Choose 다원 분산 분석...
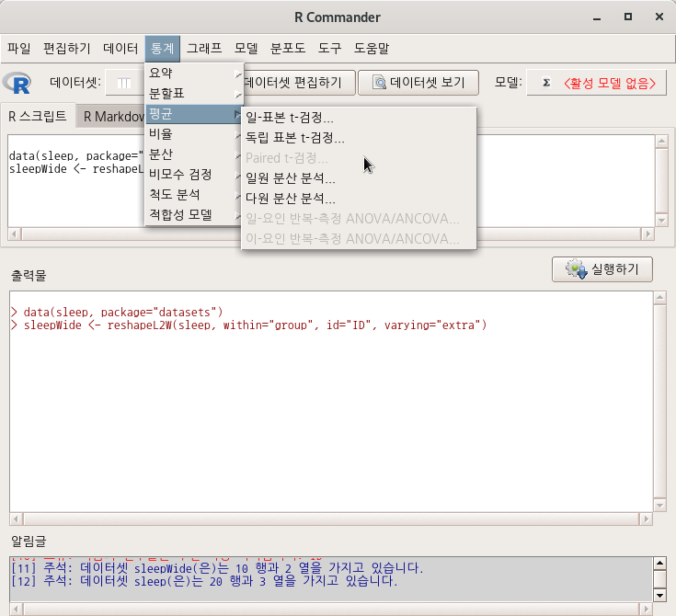The height and width of the screenshot is (616, 676). [x=359, y=199]
